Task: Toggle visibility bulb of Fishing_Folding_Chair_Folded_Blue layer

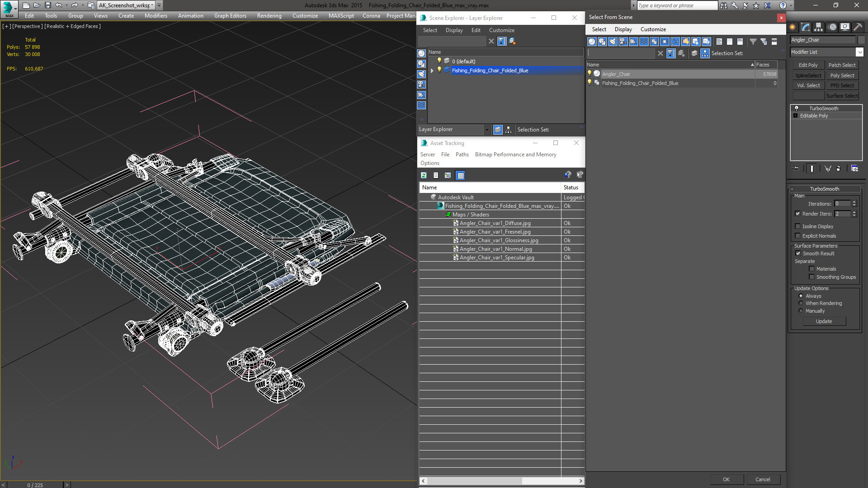Action: (439, 70)
